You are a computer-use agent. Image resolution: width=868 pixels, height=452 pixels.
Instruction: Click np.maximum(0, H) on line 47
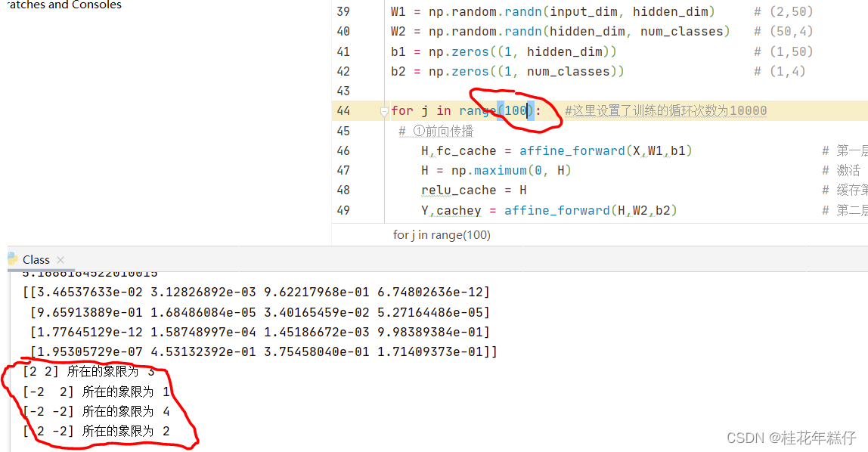tap(511, 170)
